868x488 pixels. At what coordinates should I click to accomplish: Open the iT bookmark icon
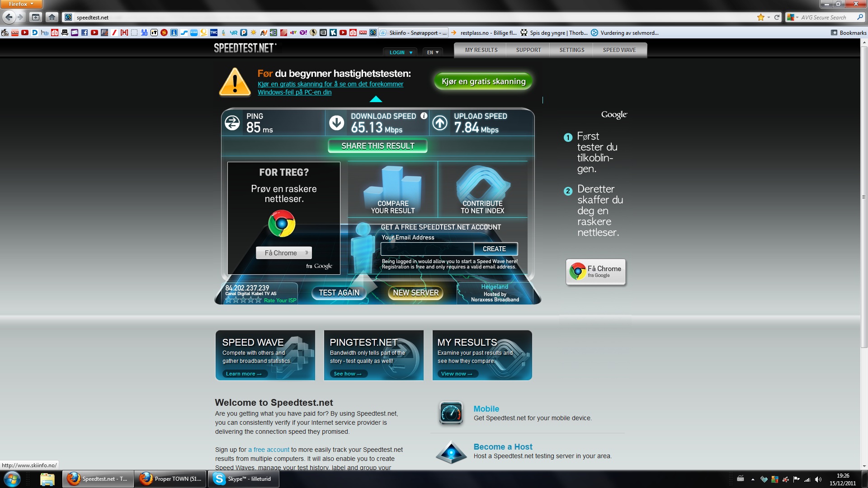(x=154, y=33)
